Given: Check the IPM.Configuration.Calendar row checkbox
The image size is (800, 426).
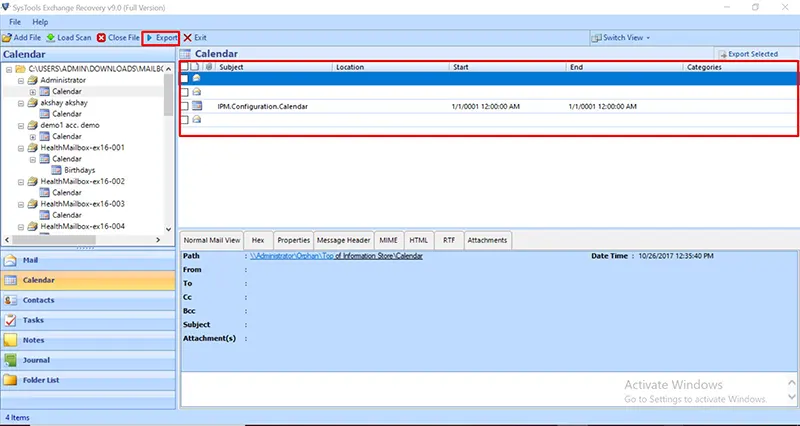Looking at the screenshot, I should [x=185, y=106].
